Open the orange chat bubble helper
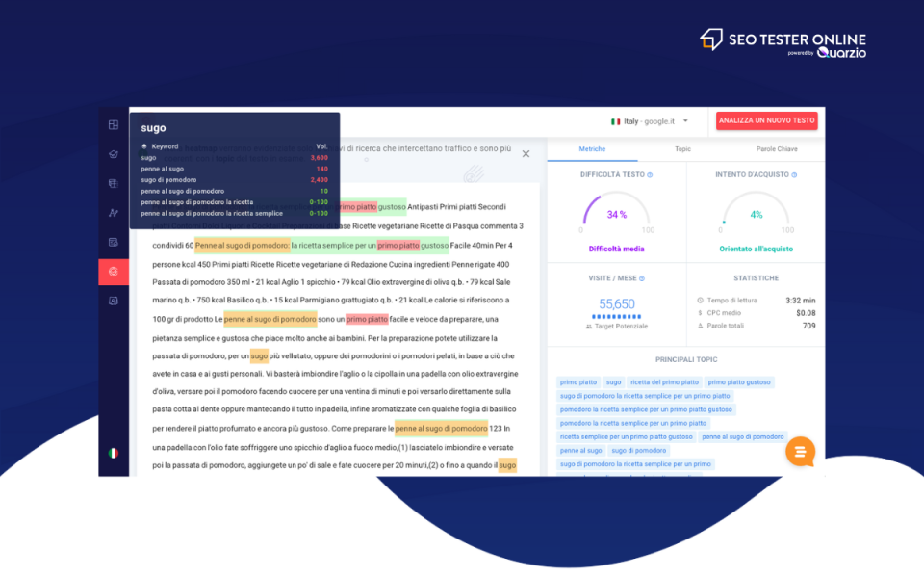The width and height of the screenshot is (924, 578). [801, 452]
